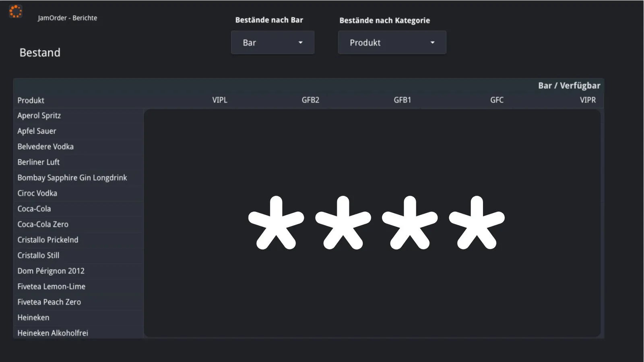Click the JamOrder - Berichte title
This screenshot has height=362, width=644.
point(68,18)
